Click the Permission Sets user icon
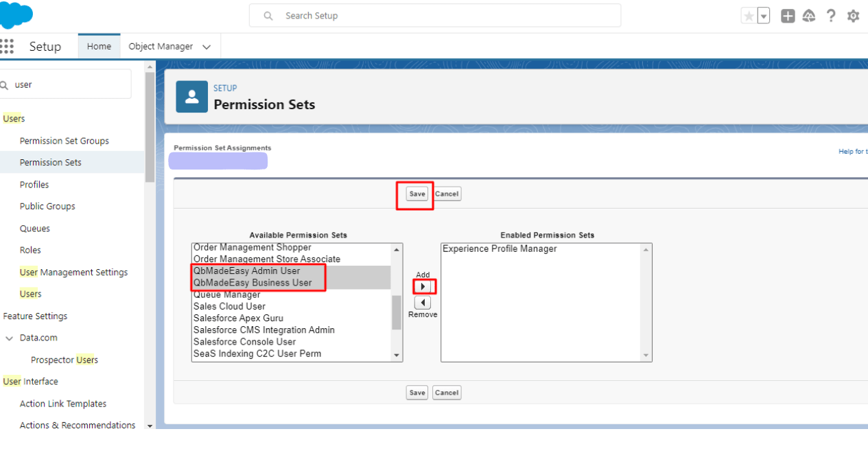 [192, 97]
